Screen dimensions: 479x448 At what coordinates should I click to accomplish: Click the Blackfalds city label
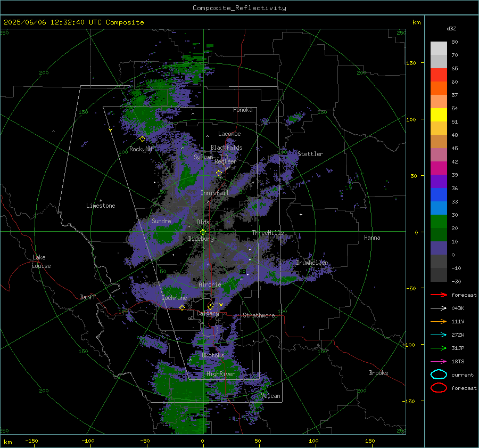(x=226, y=148)
